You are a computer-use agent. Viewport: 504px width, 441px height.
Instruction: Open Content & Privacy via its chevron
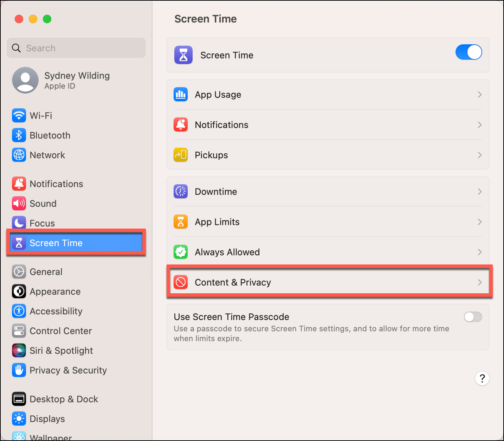click(479, 282)
